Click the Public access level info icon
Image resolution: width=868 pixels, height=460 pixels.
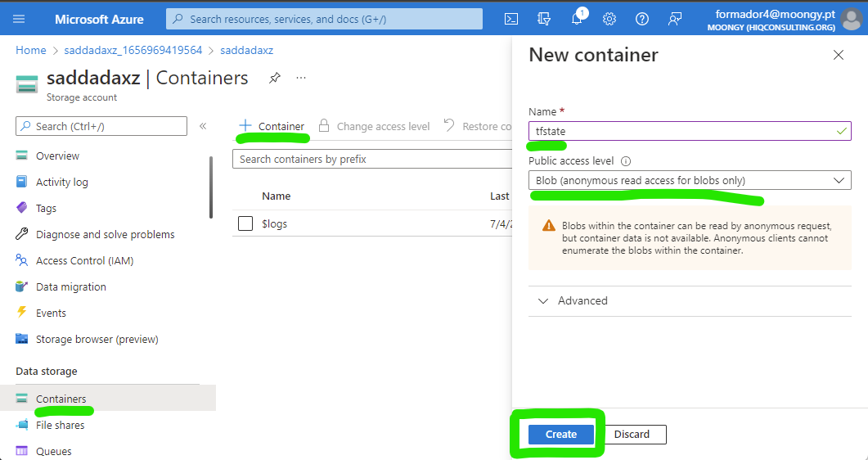pyautogui.click(x=626, y=162)
